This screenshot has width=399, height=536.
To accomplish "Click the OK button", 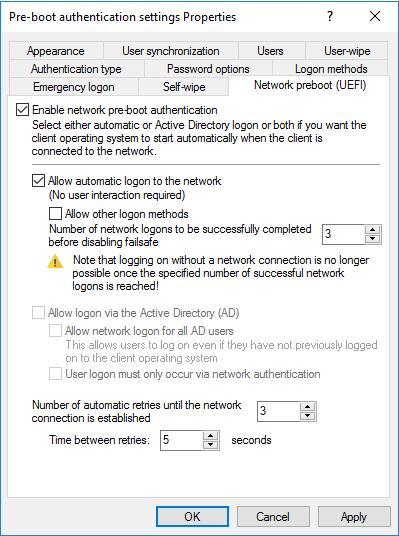I will 192,517.
